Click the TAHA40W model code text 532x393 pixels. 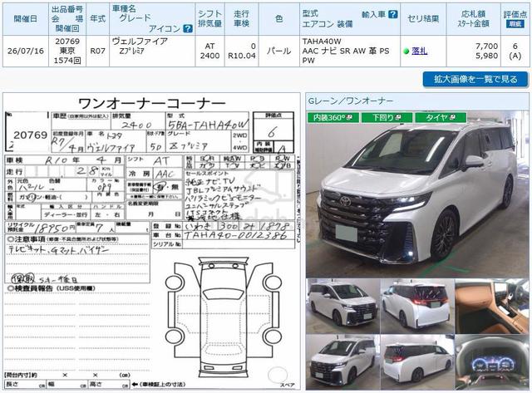(x=322, y=42)
